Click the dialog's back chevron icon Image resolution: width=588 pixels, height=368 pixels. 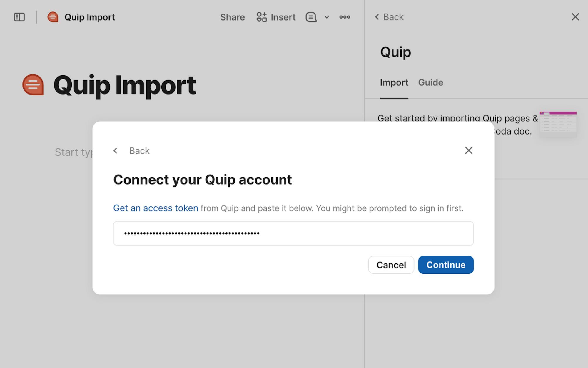coord(116,151)
